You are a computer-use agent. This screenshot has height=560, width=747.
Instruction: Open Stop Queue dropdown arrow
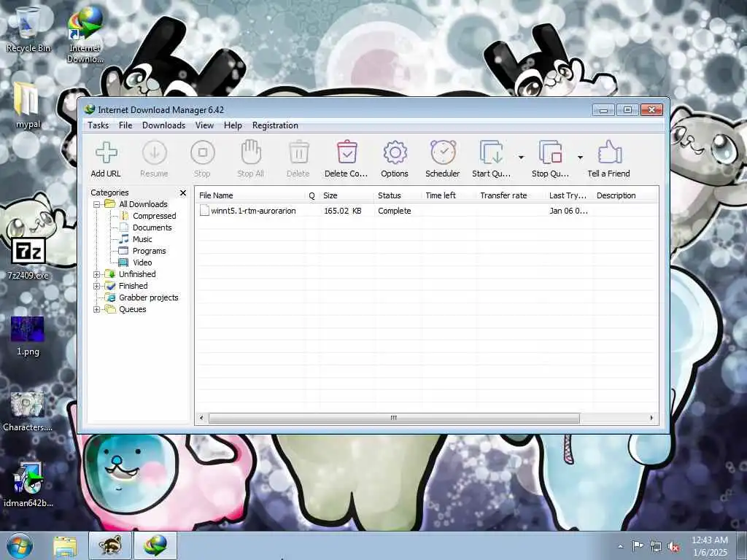tap(580, 157)
